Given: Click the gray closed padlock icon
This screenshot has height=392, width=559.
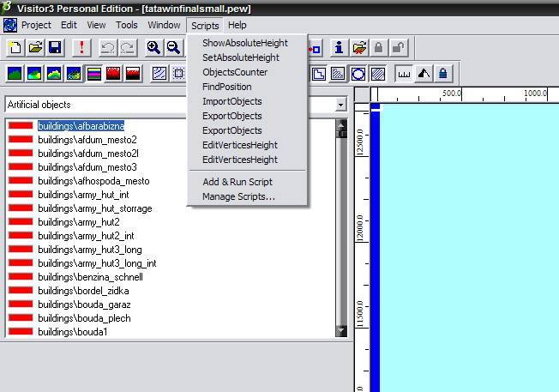Looking at the screenshot, I should click(379, 47).
